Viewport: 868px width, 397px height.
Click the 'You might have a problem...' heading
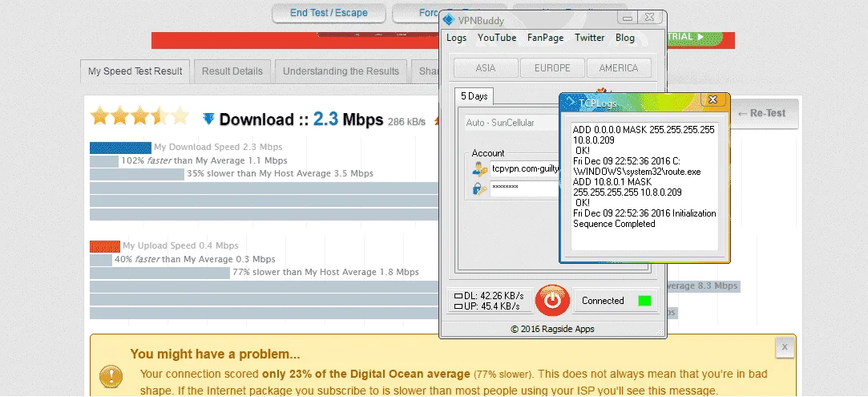216,354
